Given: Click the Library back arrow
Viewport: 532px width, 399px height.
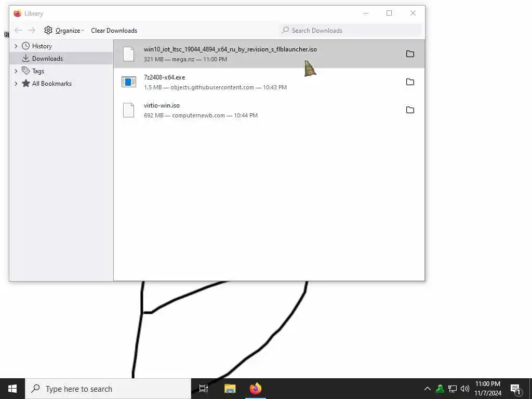Looking at the screenshot, I should (x=18, y=31).
